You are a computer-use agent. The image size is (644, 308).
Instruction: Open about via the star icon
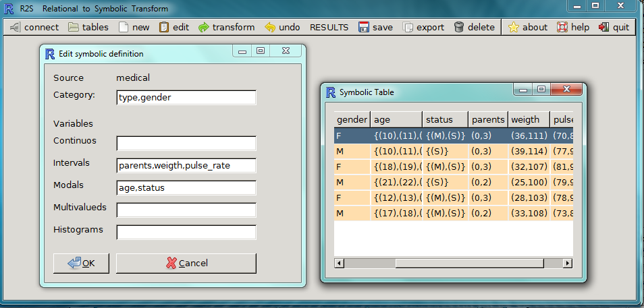pos(513,28)
